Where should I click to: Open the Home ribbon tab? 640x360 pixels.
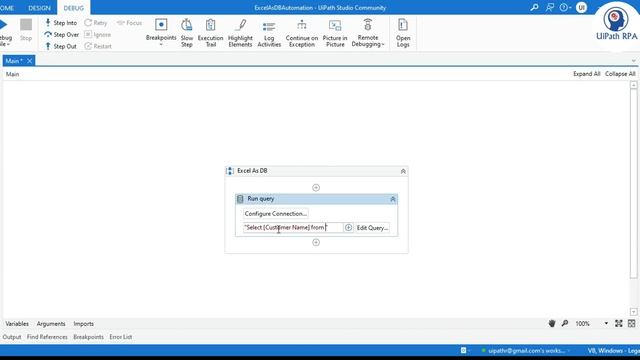7,8
